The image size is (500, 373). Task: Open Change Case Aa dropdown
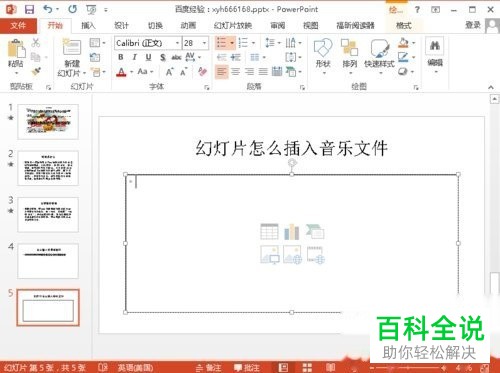(x=145, y=71)
